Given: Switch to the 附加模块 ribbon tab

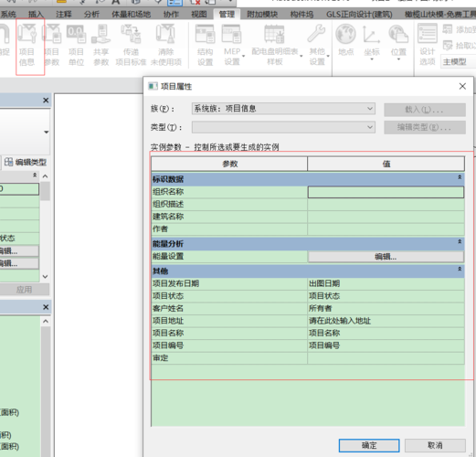Looking at the screenshot, I should [x=262, y=15].
